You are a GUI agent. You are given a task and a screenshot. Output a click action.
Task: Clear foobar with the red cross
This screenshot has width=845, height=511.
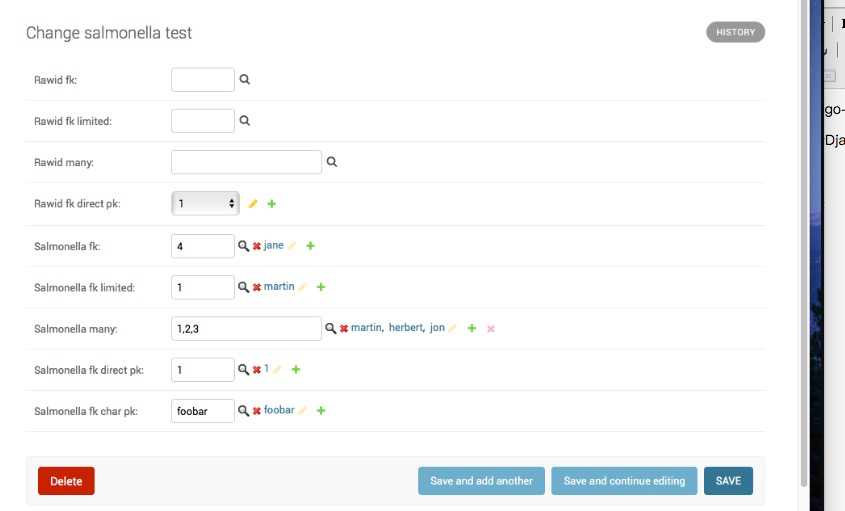click(257, 411)
